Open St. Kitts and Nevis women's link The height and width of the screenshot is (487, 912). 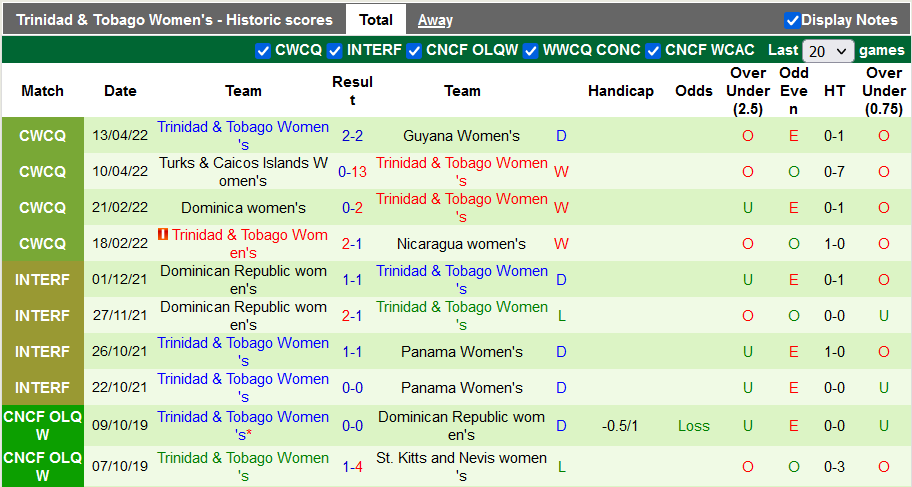462,466
